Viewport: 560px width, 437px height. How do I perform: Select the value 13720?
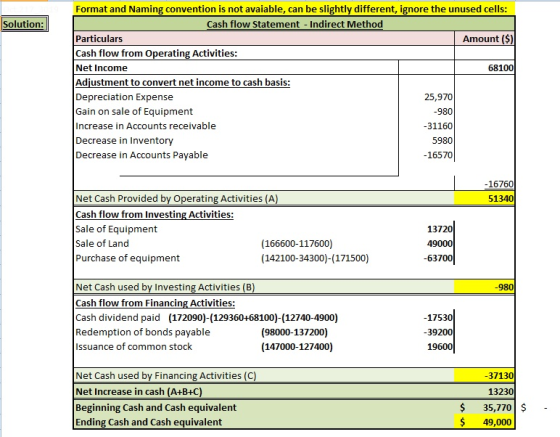point(440,229)
